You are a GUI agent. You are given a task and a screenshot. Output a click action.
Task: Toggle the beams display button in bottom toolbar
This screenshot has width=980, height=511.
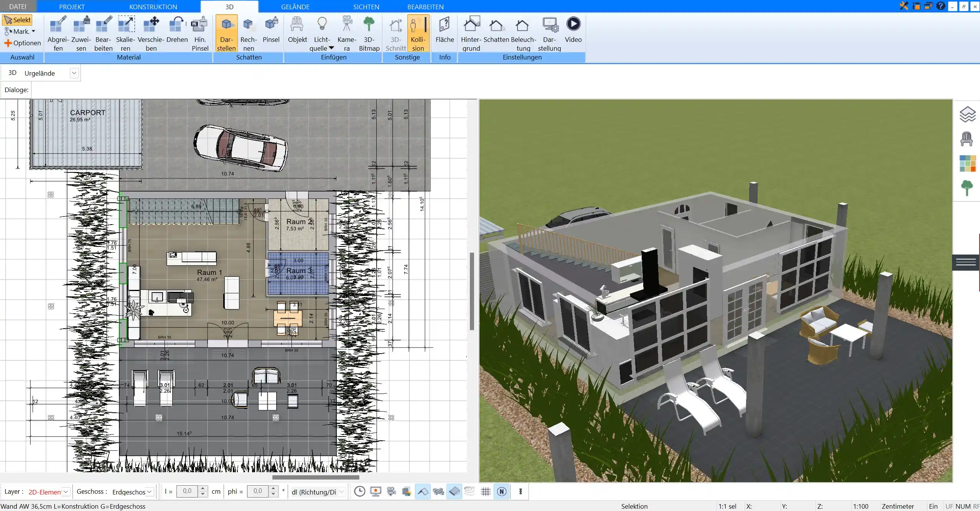(438, 491)
